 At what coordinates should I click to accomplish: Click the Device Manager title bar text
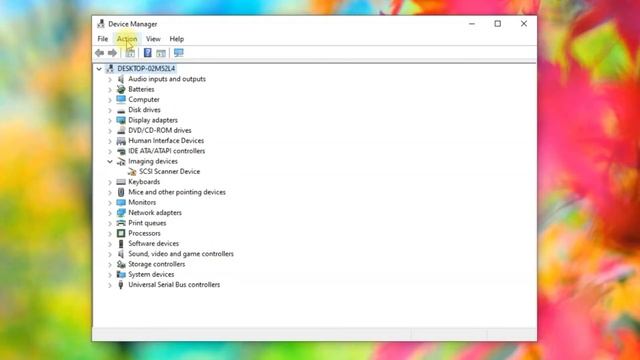[133, 24]
